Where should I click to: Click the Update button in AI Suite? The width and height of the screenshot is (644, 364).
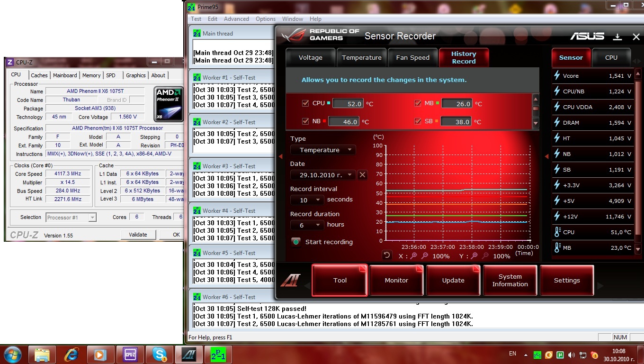pyautogui.click(x=453, y=280)
